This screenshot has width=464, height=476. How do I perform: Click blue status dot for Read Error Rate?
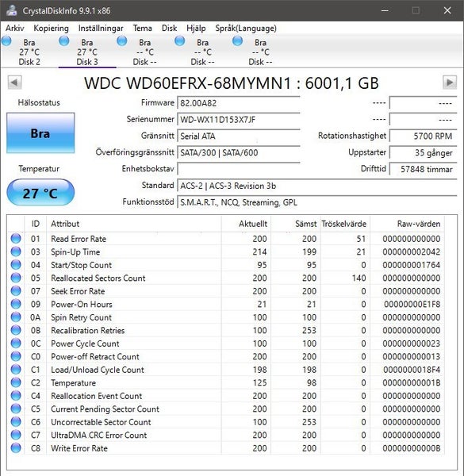(16, 239)
